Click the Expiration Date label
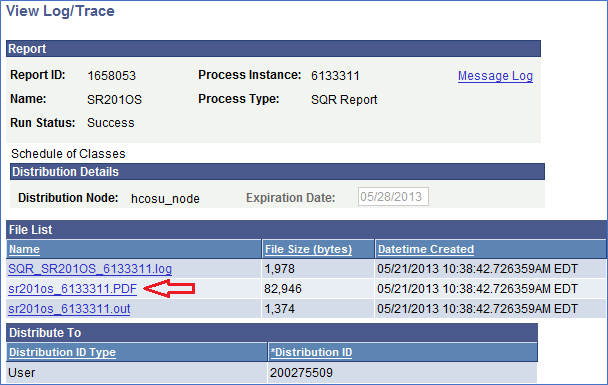Screen dimensions: 608x385 (x=290, y=198)
